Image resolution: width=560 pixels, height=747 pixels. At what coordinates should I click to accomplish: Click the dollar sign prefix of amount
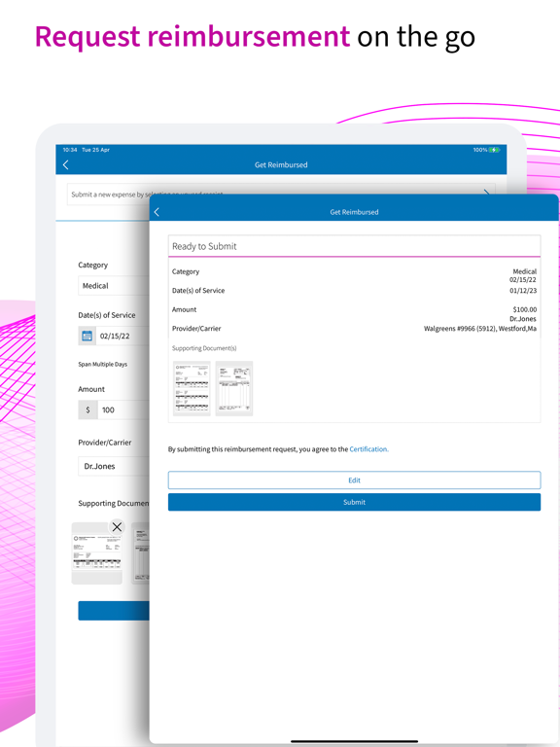click(x=87, y=409)
